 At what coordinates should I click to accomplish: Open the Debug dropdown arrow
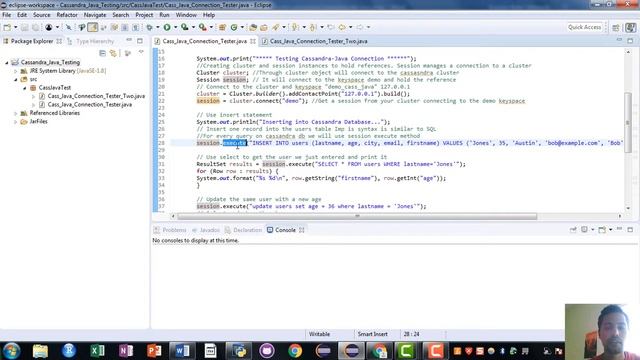158,27
